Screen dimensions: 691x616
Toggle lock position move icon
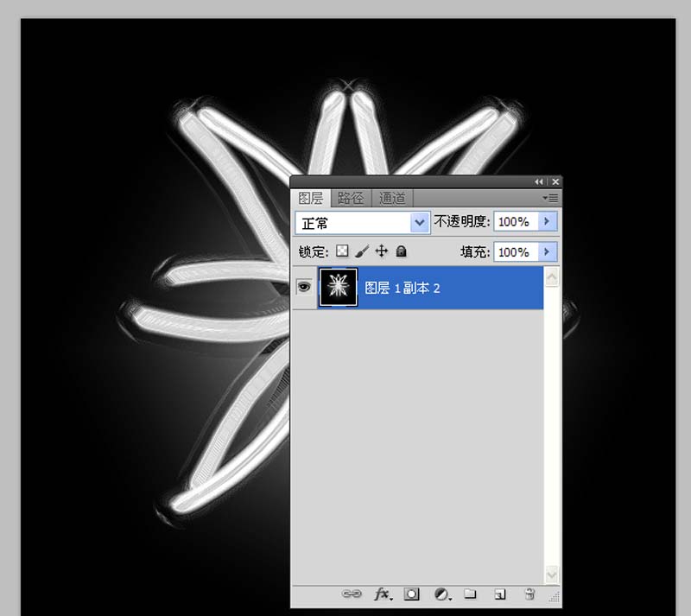pyautogui.click(x=381, y=251)
